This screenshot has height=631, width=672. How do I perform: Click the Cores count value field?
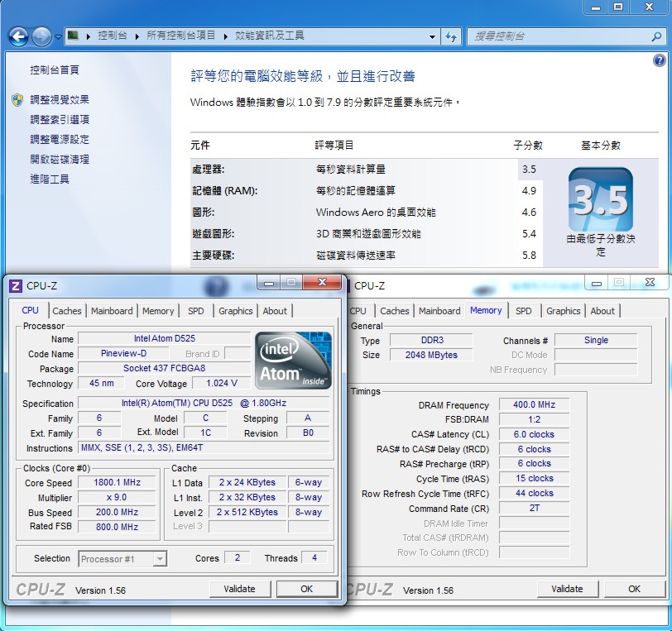coord(237,557)
